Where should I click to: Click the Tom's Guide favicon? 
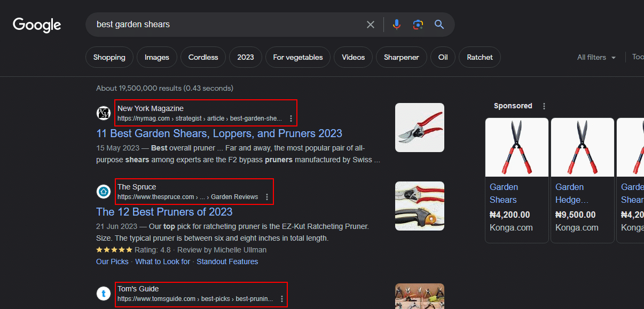[103, 294]
